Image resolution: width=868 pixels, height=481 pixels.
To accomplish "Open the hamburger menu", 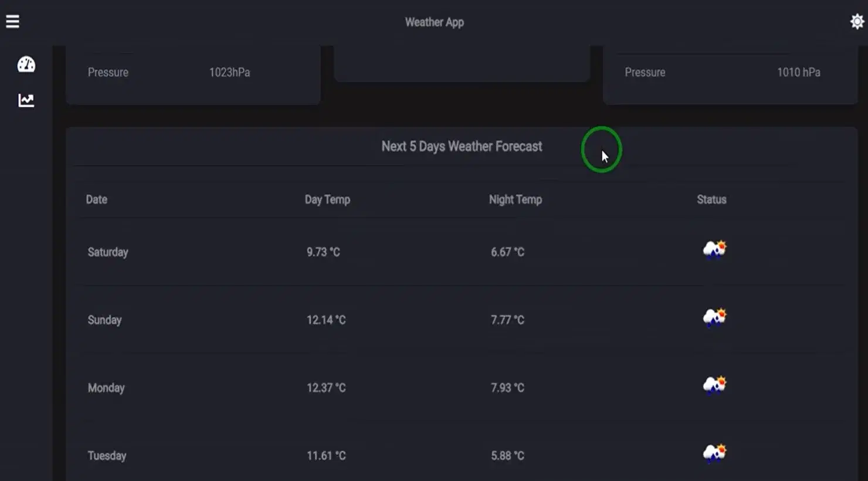I will pos(12,22).
